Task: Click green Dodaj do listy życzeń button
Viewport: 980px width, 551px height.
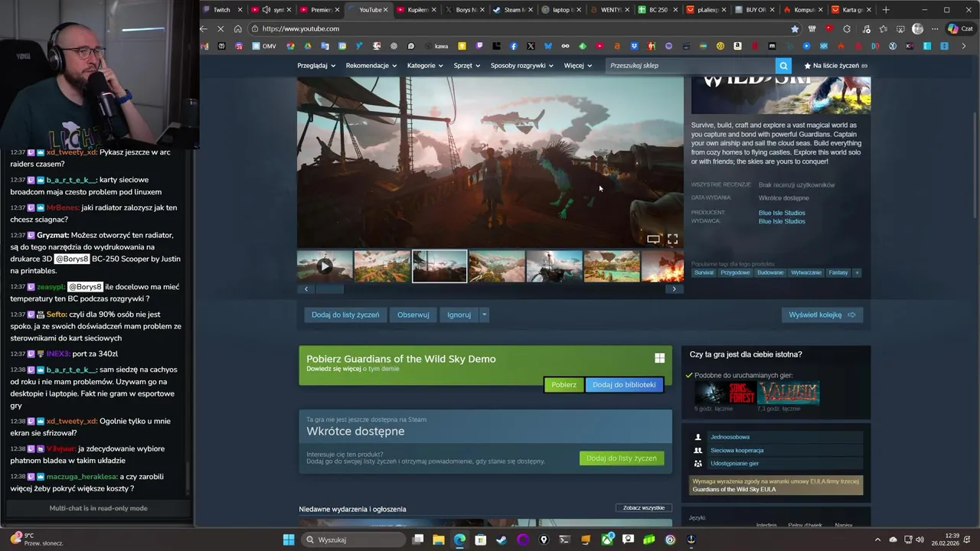Action: pos(622,458)
